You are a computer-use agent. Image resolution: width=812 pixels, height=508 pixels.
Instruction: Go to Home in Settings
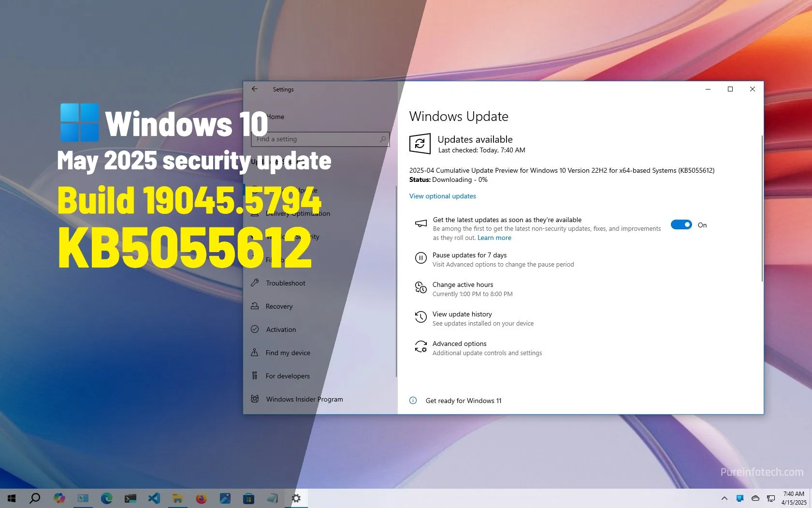275,117
